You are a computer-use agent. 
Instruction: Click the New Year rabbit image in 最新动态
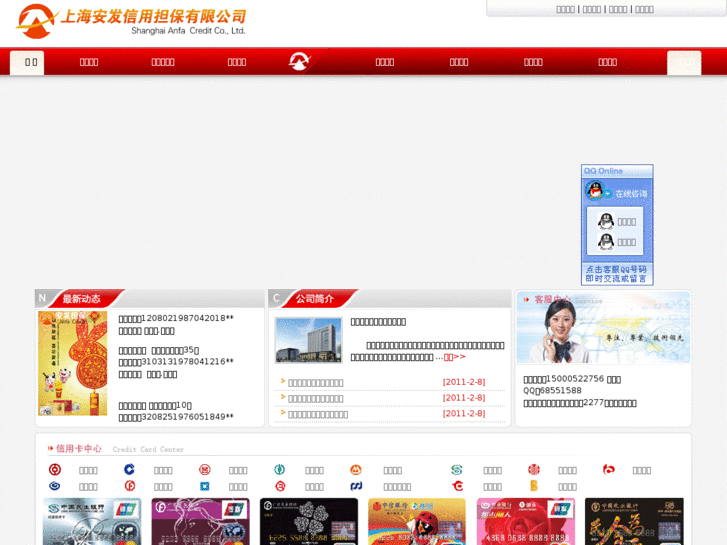click(72, 363)
